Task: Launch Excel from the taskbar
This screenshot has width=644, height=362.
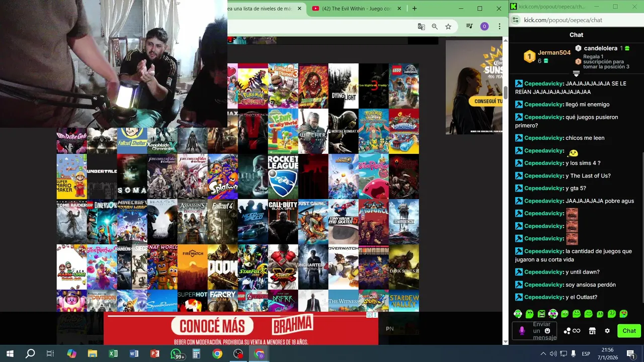Action: (x=113, y=353)
